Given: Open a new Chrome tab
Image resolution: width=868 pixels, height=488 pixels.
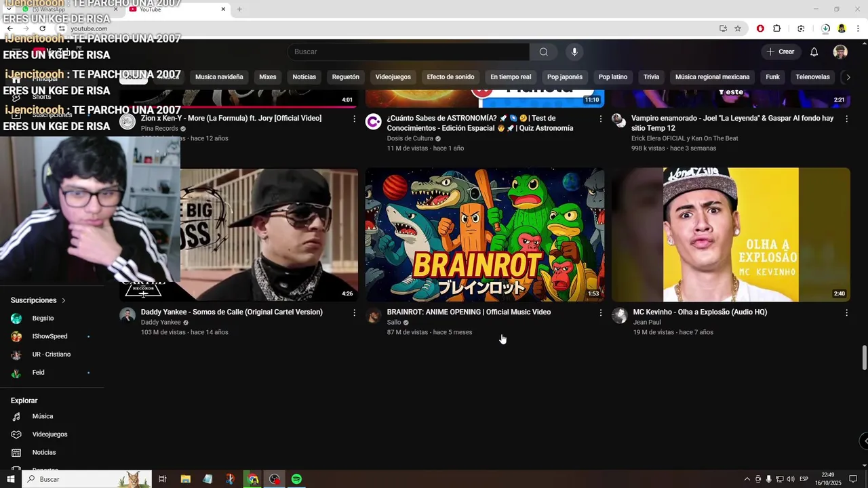Looking at the screenshot, I should tap(239, 9).
